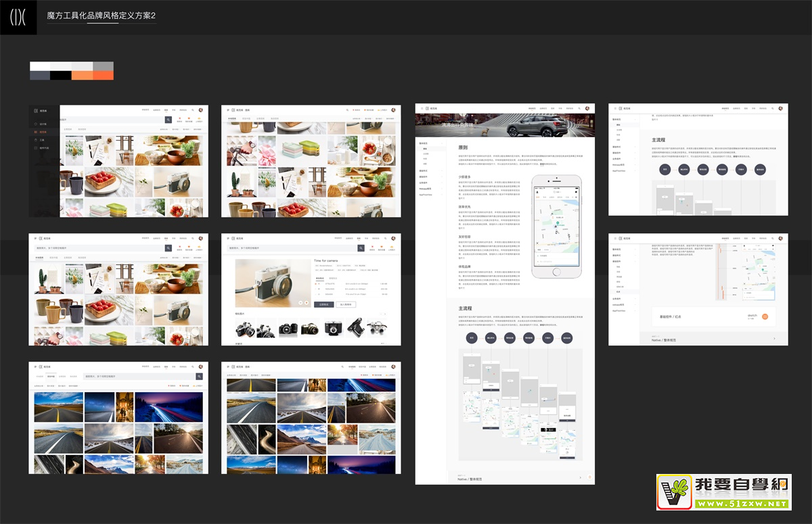Image resolution: width=812 pixels, height=524 pixels.
Task: Click next arrow above similar camera thumbnails
Action: pos(384,314)
